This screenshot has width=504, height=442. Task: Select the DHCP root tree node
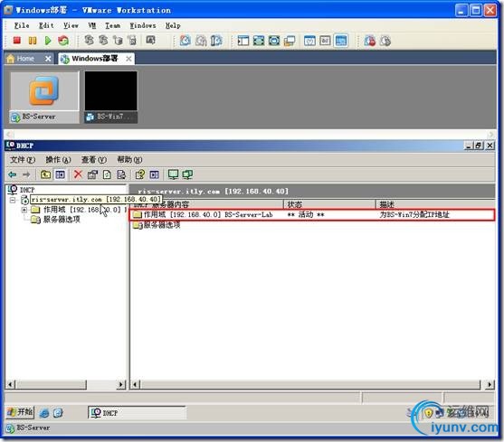click(x=26, y=190)
